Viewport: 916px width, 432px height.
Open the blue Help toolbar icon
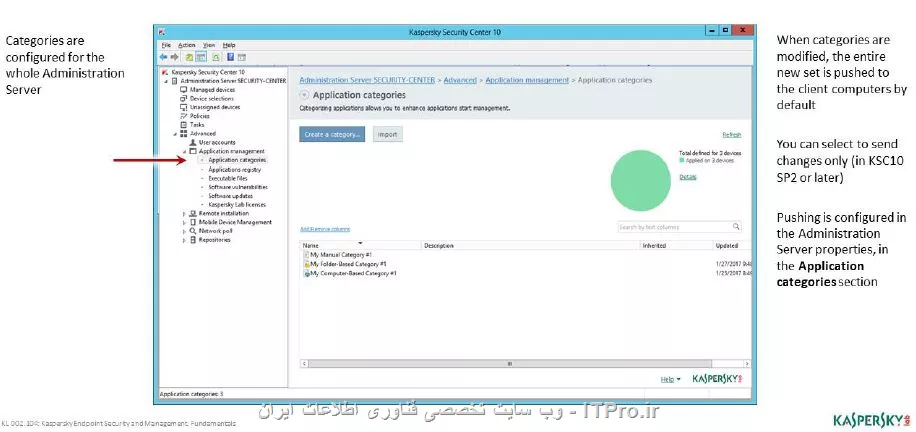point(231,57)
